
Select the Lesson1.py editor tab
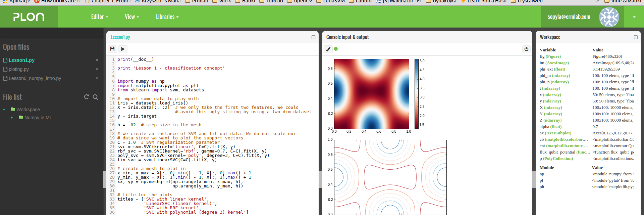pyautogui.click(x=120, y=37)
